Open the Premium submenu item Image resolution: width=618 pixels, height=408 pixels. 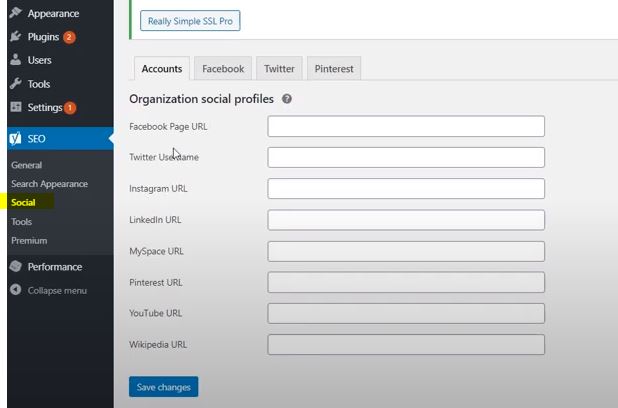click(29, 240)
